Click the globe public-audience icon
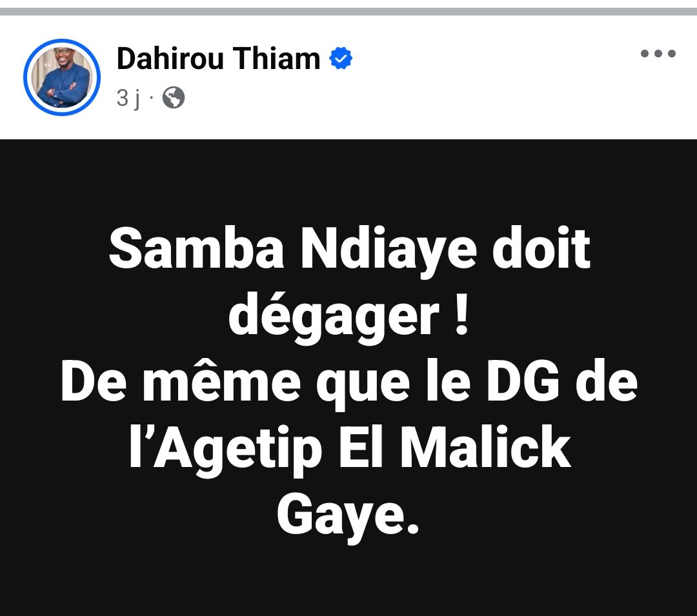 point(174,97)
